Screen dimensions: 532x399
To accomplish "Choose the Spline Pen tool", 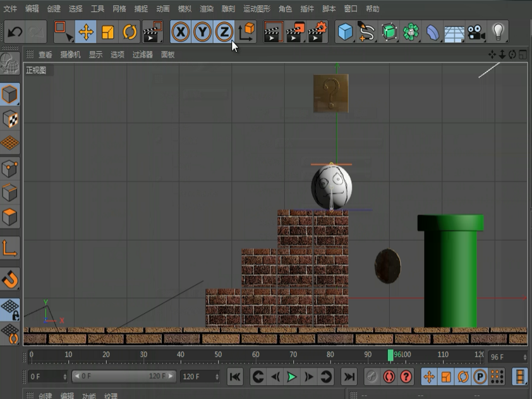I will pos(367,32).
